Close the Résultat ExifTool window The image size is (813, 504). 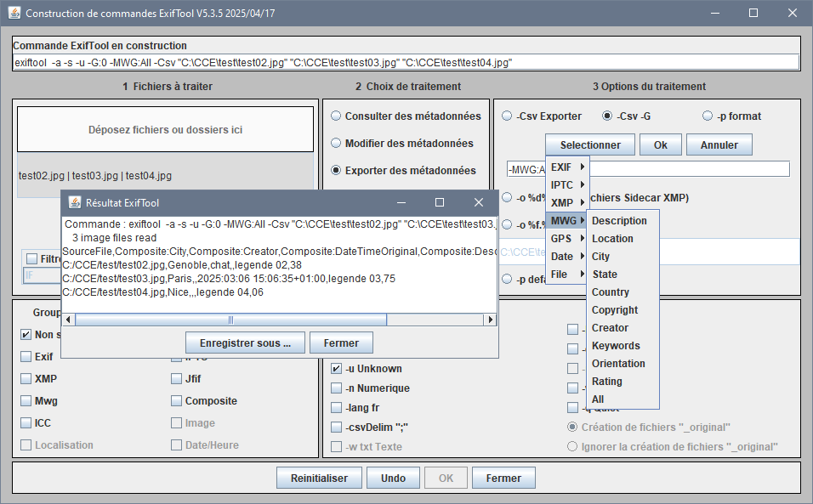pyautogui.click(x=479, y=202)
